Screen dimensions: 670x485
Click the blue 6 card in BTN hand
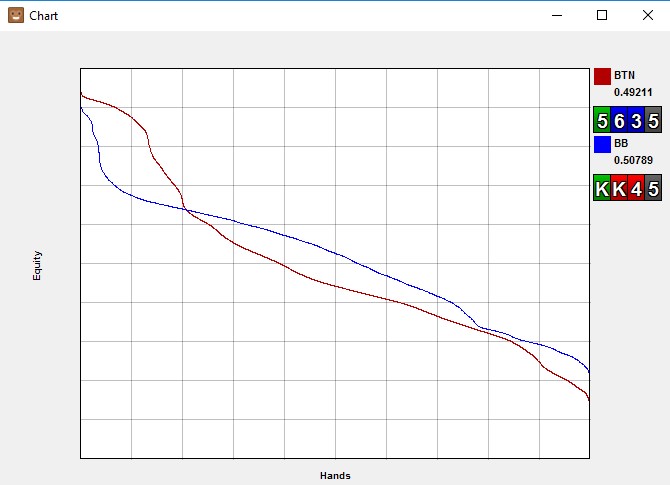[x=619, y=121]
